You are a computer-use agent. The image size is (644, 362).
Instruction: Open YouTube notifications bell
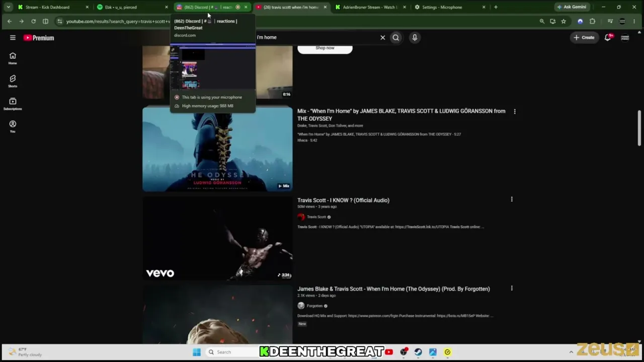point(608,38)
